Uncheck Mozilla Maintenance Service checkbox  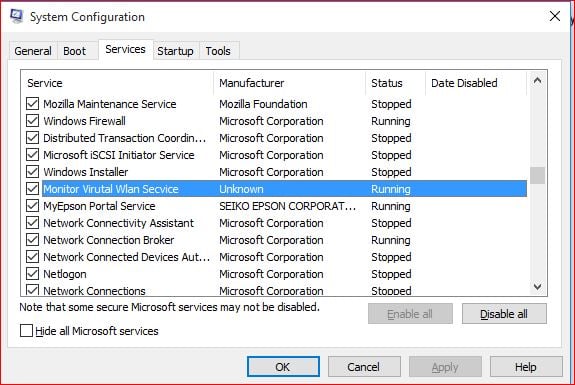tap(32, 104)
